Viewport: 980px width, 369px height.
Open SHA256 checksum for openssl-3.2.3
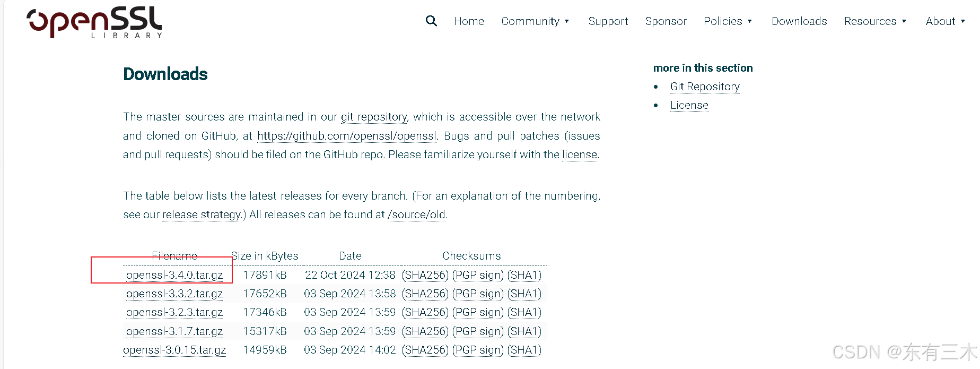(425, 312)
